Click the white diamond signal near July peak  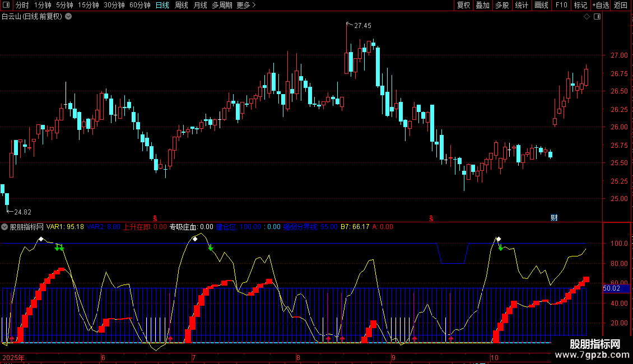coord(195,239)
